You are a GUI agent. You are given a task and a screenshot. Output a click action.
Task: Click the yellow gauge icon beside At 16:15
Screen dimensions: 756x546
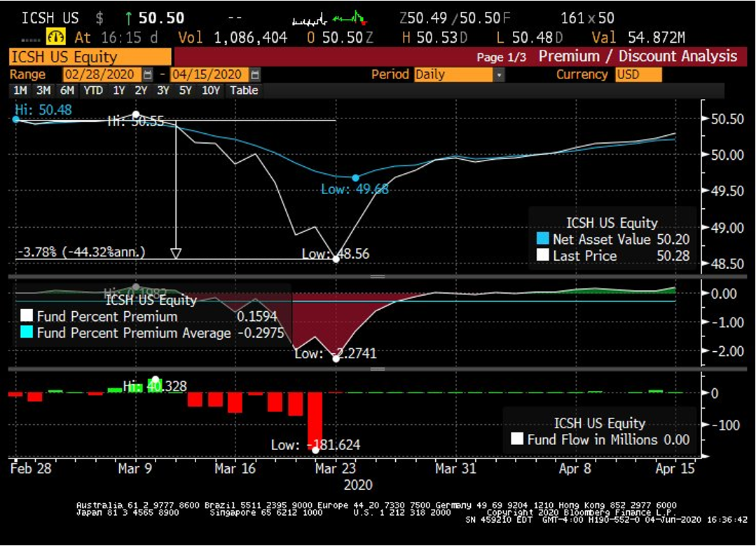tap(55, 37)
